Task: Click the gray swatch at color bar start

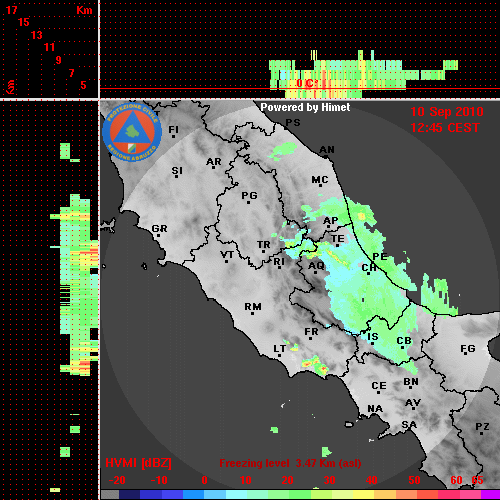Action: 110,495
